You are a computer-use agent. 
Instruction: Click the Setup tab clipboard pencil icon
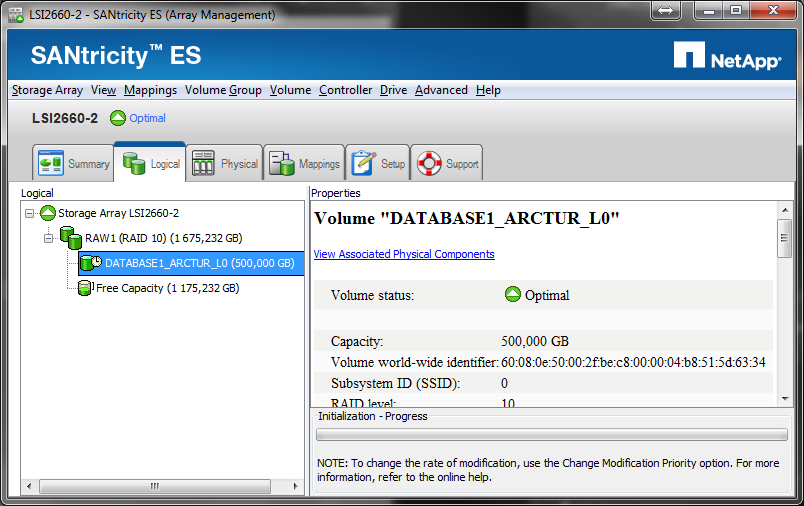tap(364, 164)
